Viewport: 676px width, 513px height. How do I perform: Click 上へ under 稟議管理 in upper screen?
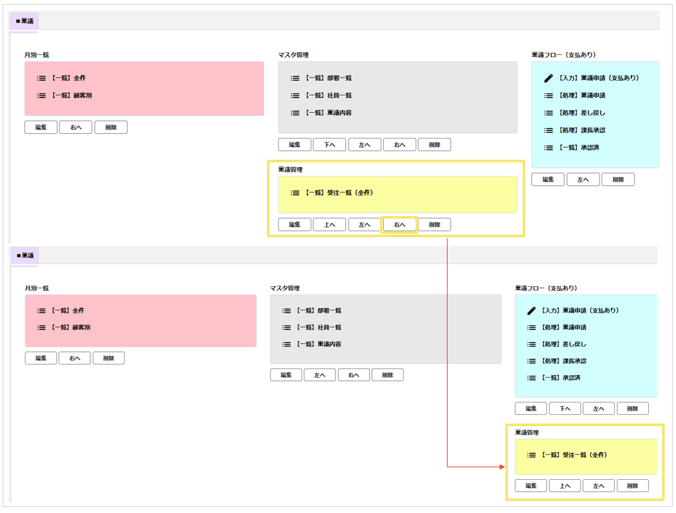click(x=329, y=225)
